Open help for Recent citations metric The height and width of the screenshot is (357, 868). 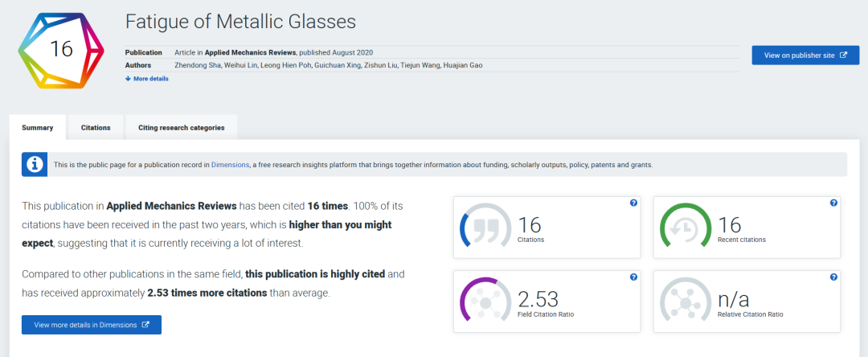tap(833, 203)
